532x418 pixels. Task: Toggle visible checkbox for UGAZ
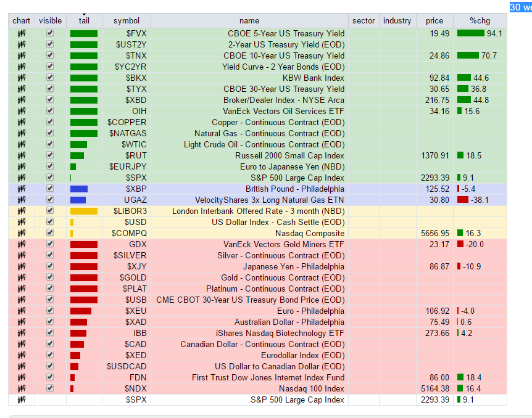pyautogui.click(x=50, y=200)
